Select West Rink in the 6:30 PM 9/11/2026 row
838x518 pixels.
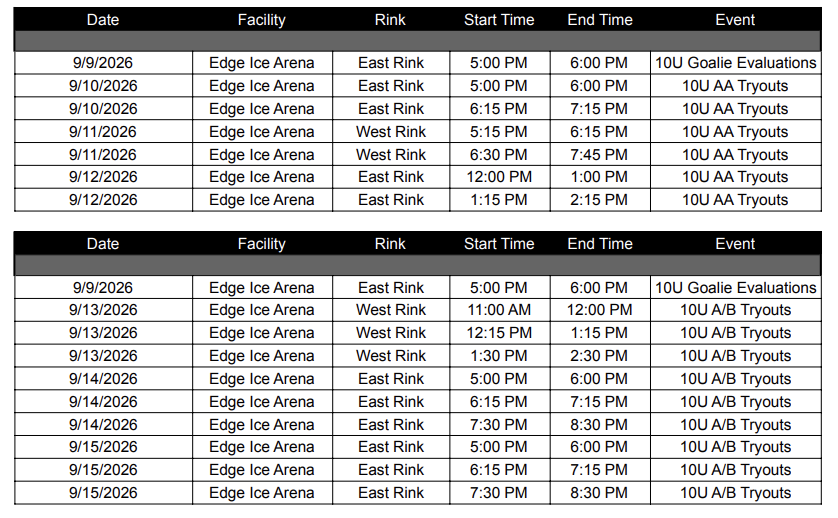coord(391,154)
